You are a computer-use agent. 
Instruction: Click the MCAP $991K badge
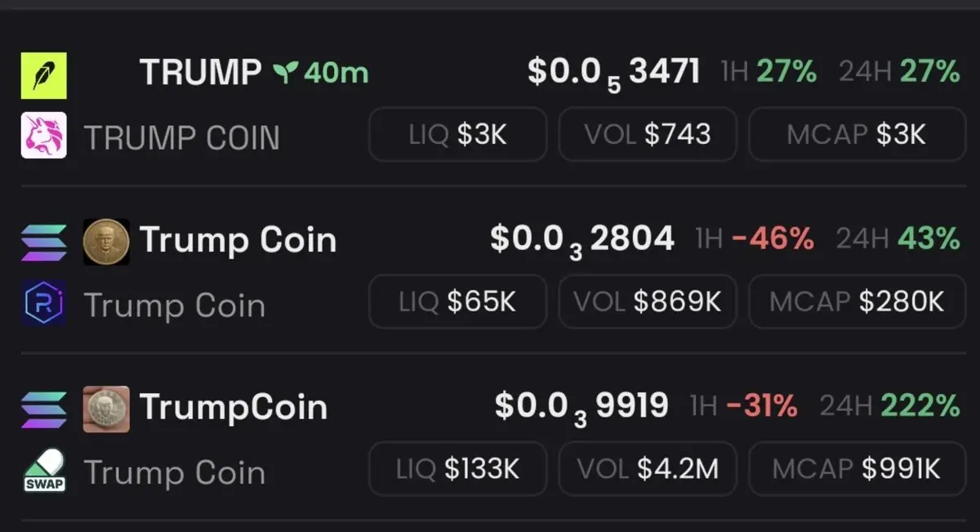pyautogui.click(x=857, y=469)
